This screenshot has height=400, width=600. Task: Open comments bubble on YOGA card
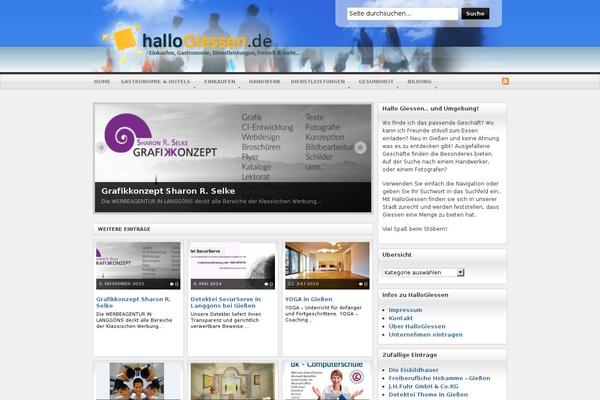pos(363,284)
